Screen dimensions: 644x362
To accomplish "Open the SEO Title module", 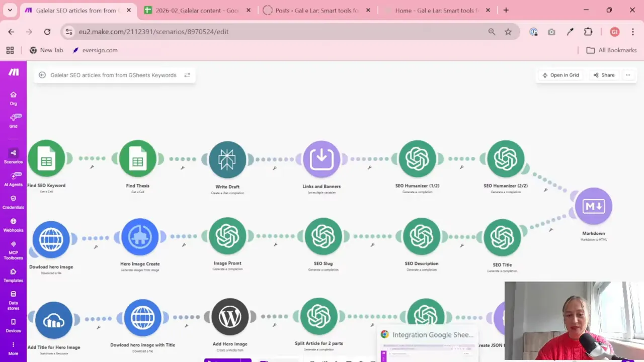I will click(502, 237).
